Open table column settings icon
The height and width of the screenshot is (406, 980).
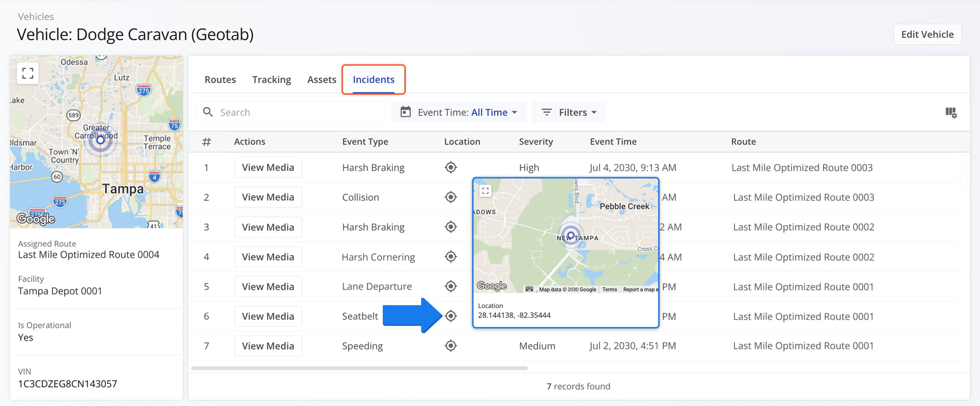click(951, 113)
